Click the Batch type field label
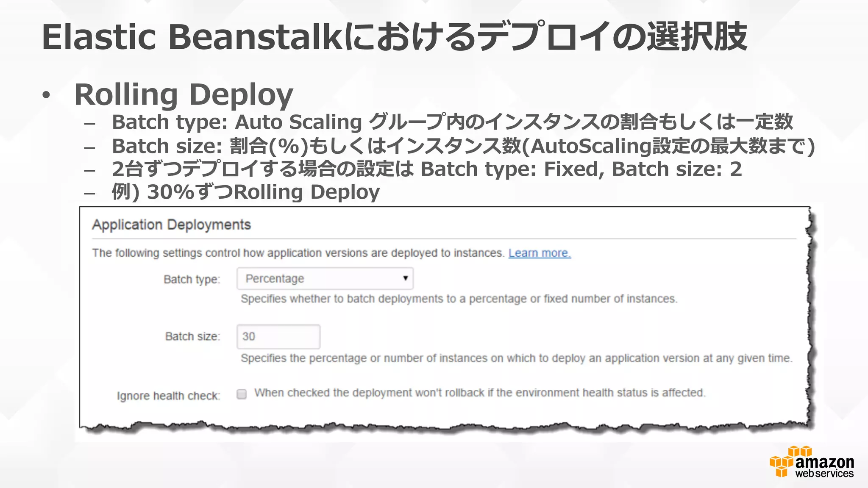Screen dimensions: 868x488 (192, 280)
